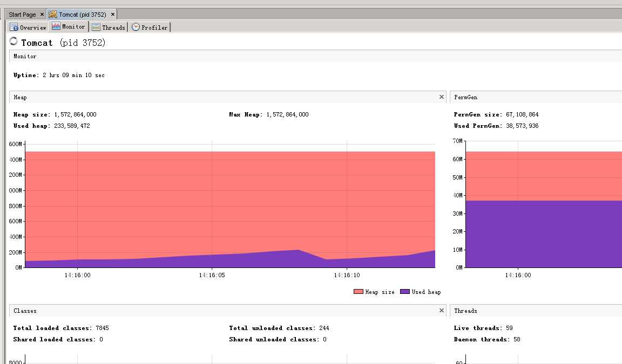Click the Tomcat (pid 3752) page title
The width and height of the screenshot is (622, 364).
64,43
